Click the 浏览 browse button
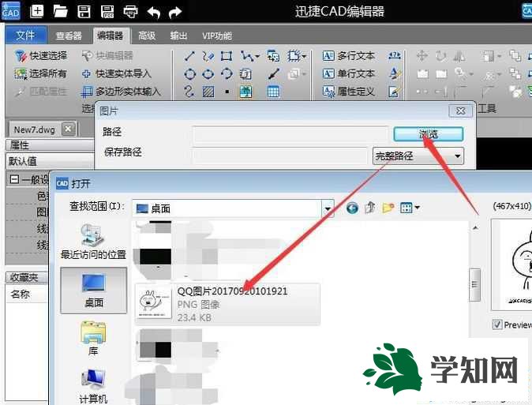 pyautogui.click(x=428, y=134)
